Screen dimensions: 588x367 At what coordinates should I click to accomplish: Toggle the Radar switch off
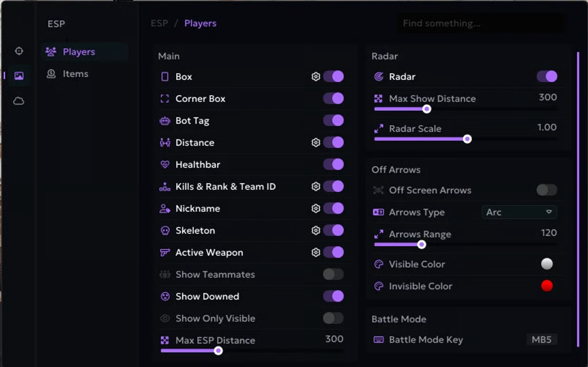pos(546,76)
